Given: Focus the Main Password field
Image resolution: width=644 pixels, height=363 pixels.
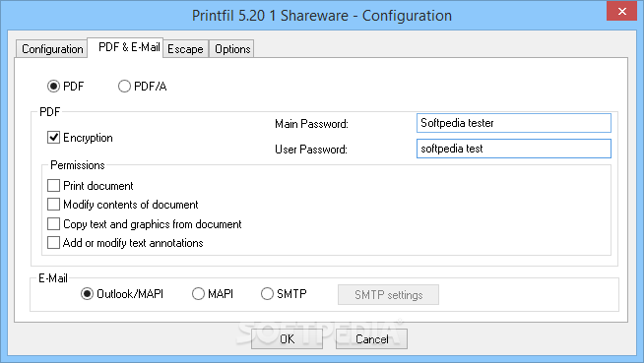Looking at the screenshot, I should click(514, 123).
